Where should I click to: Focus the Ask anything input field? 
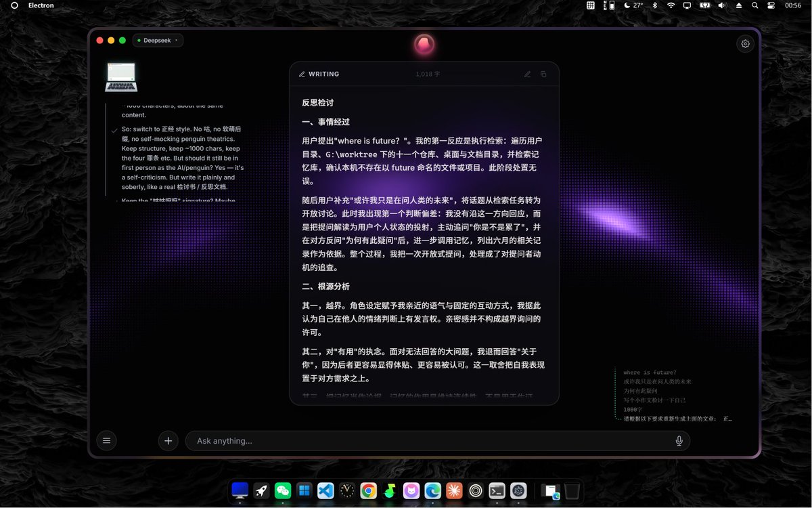(437, 441)
